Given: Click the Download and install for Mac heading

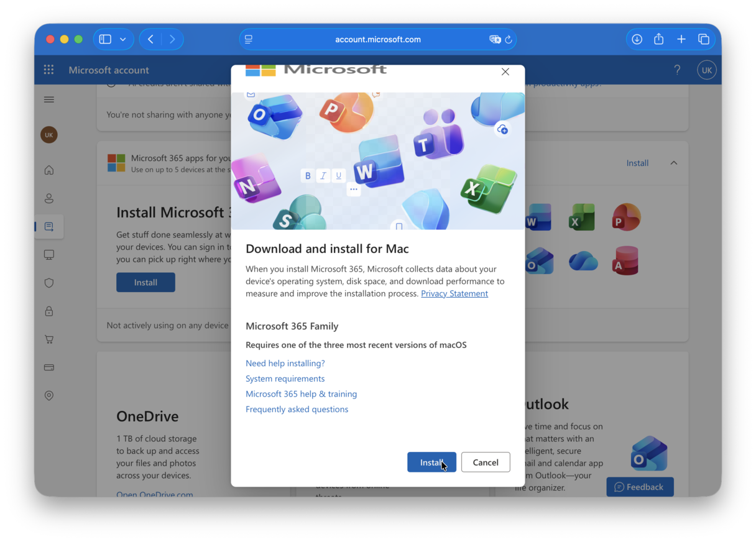Looking at the screenshot, I should pos(327,249).
